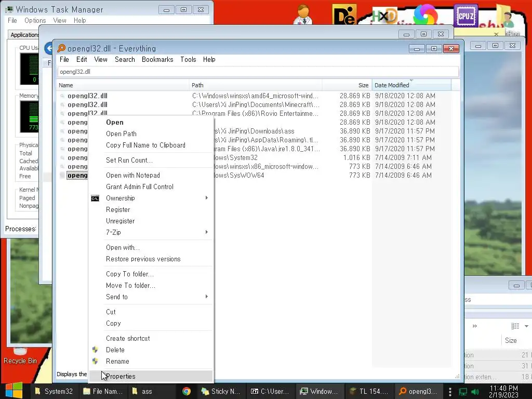This screenshot has height=399, width=532.
Task: Click the window resize grip in Everything
Action: [x=457, y=376]
